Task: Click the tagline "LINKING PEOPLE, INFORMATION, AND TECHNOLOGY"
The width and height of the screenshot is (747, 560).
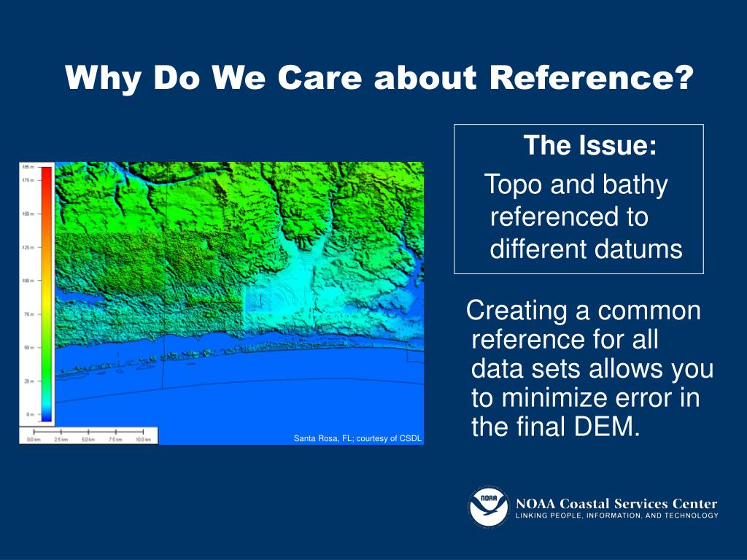Action: coord(617,516)
